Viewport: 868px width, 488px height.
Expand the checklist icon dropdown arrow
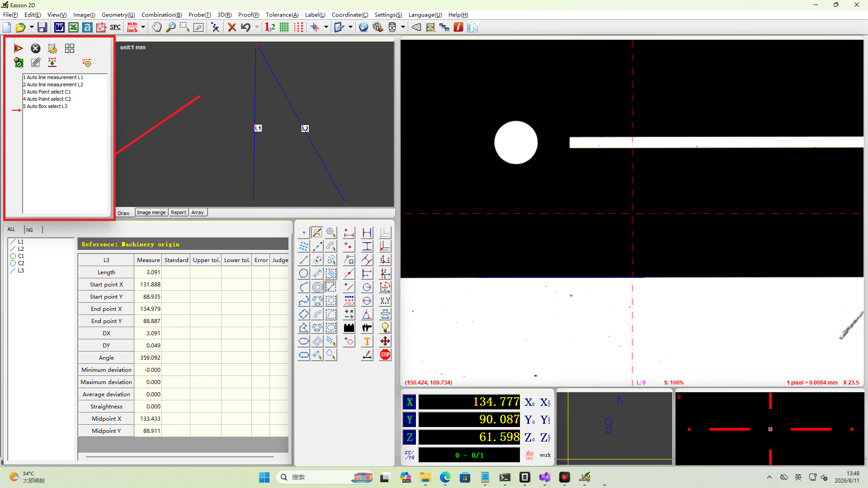pyautogui.click(x=350, y=28)
